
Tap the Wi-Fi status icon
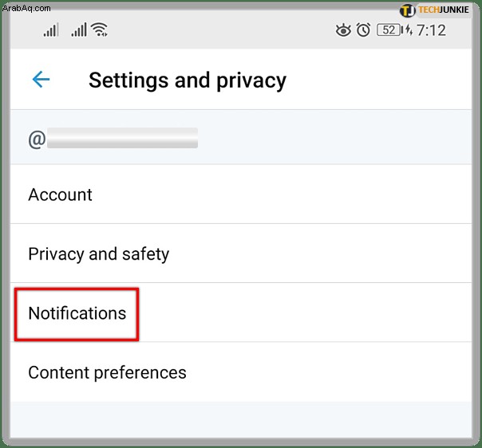(99, 29)
